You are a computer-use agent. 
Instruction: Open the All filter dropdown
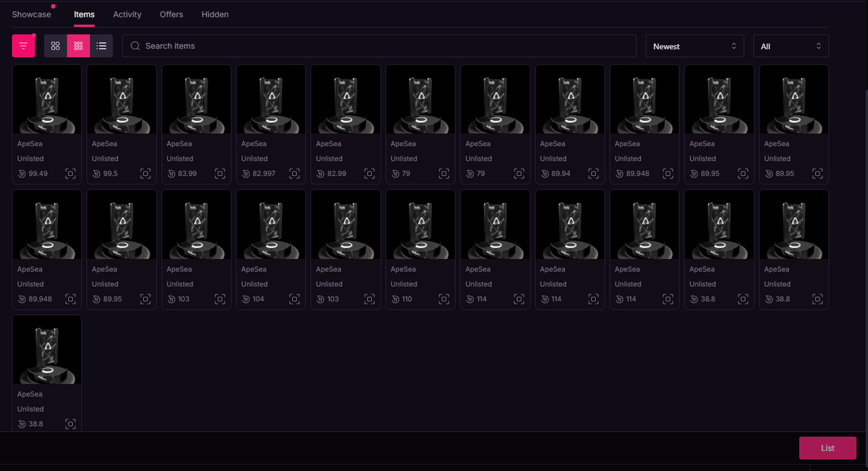coord(791,46)
